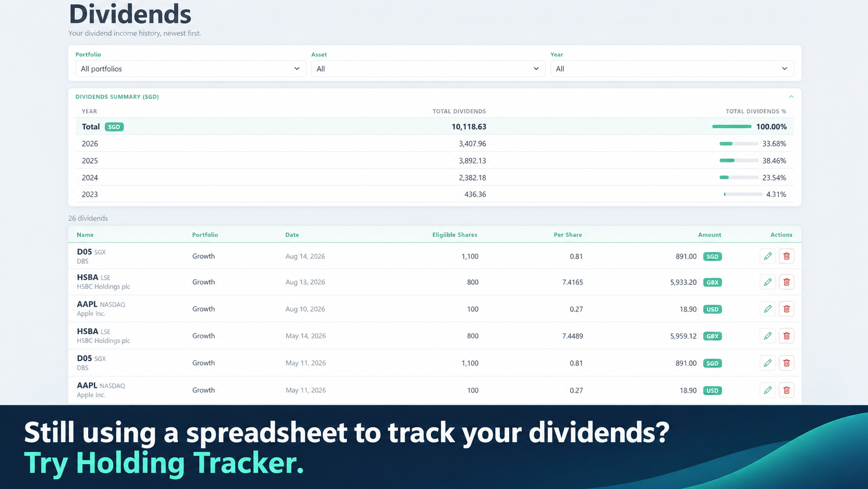Screen dimensions: 868x489
Task: Click the Date column header
Action: point(292,235)
